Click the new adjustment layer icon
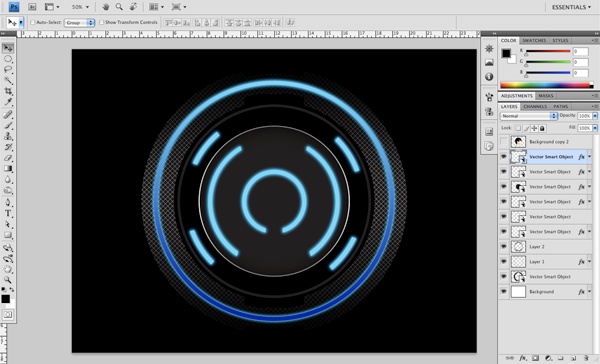Viewport: 600px width, 364px height. (548, 358)
